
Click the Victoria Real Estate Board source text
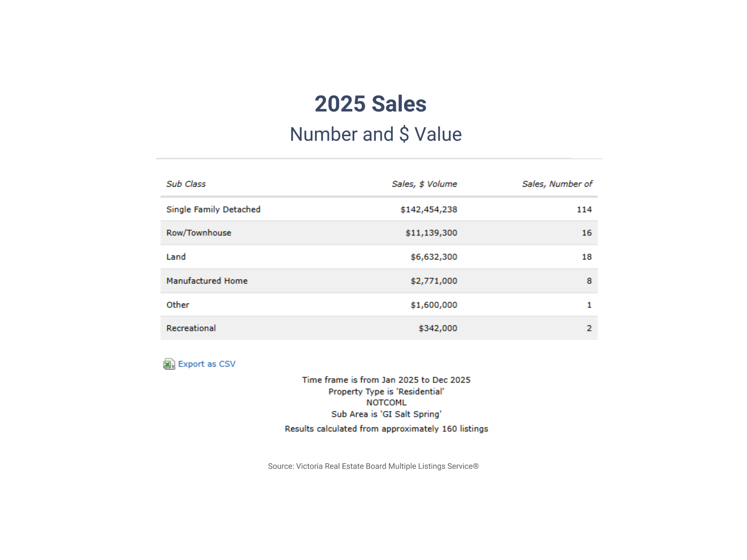point(373,466)
